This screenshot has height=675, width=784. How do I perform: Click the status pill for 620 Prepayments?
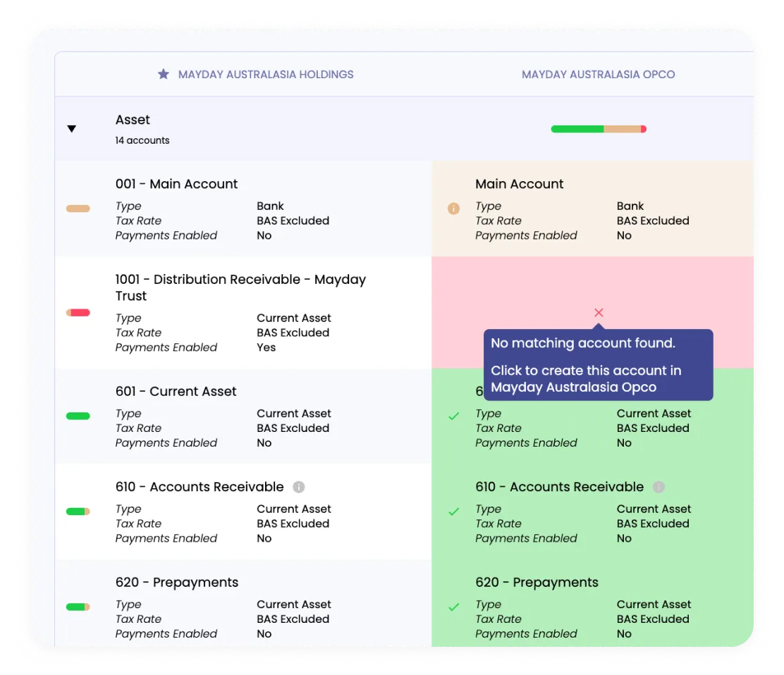tap(78, 607)
